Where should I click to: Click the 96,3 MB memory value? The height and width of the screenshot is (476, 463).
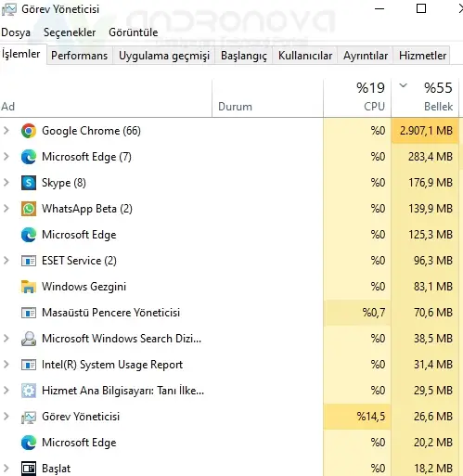tap(433, 261)
